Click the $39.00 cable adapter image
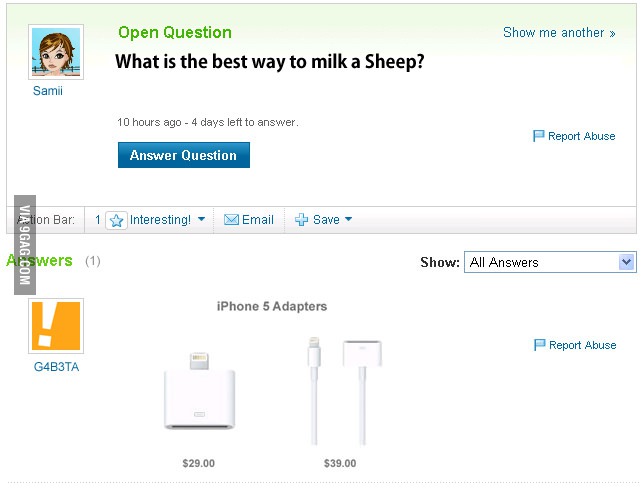 tap(340, 392)
